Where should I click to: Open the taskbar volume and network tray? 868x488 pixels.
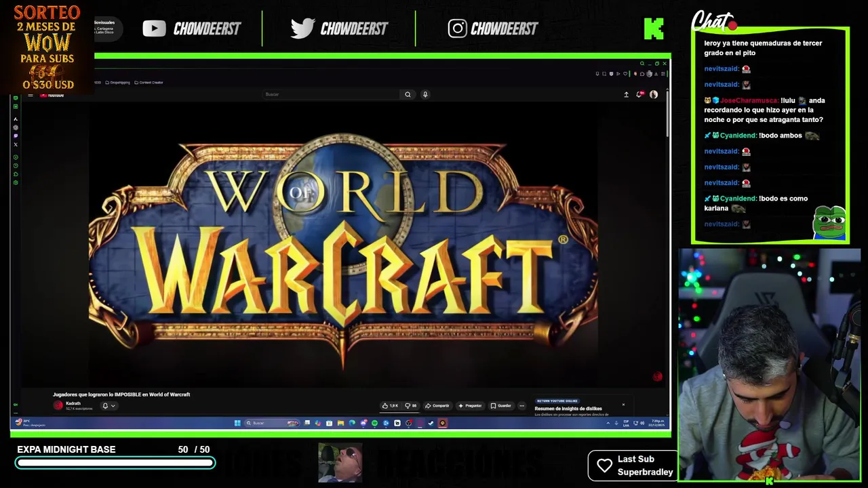pyautogui.click(x=638, y=423)
